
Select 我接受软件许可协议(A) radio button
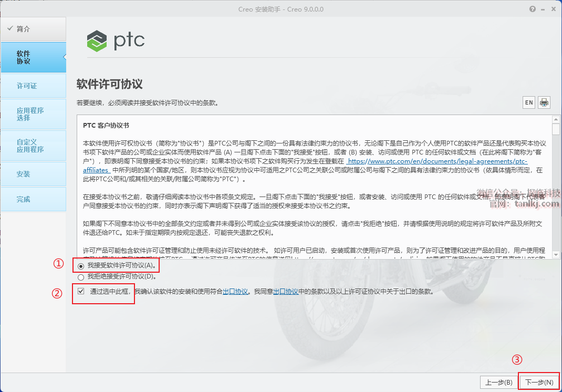click(x=81, y=266)
